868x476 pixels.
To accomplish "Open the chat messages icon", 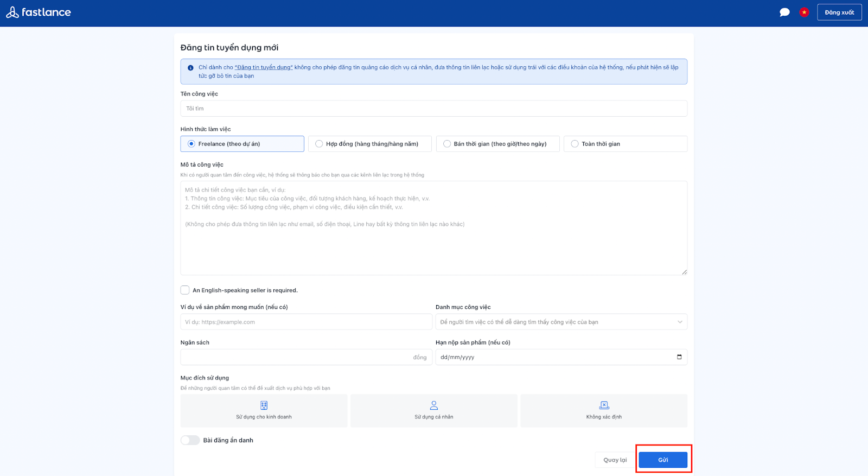I will click(784, 12).
